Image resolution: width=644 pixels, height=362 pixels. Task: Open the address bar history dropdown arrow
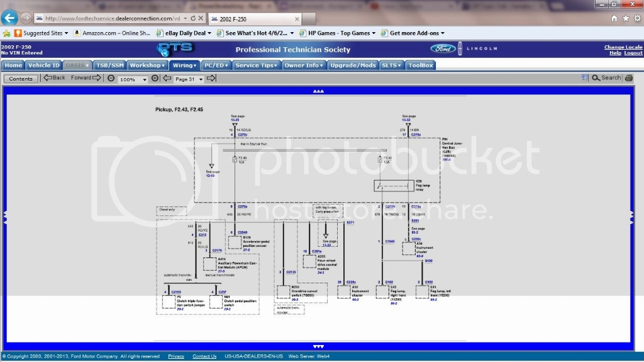(x=186, y=18)
